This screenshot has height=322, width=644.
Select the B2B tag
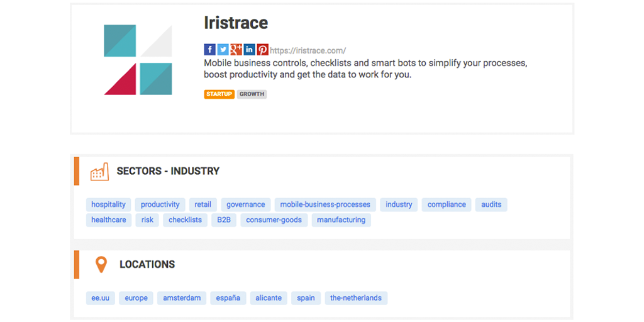click(224, 219)
